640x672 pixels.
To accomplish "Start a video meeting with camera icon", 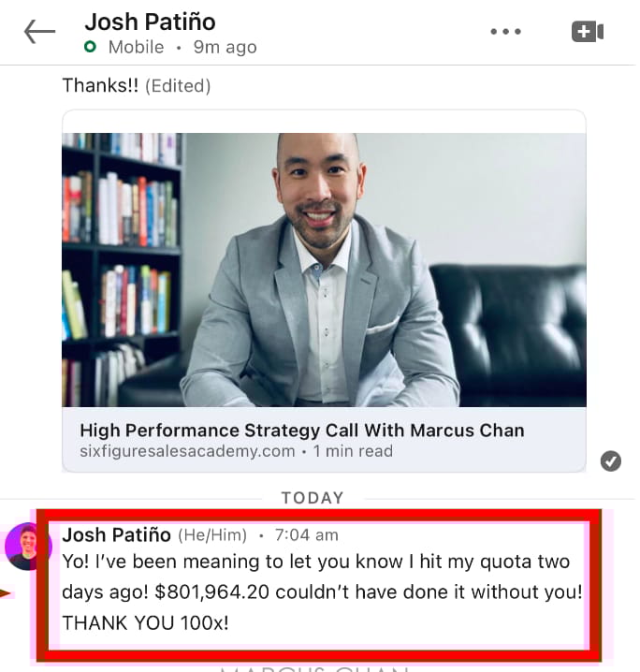I will tap(588, 31).
